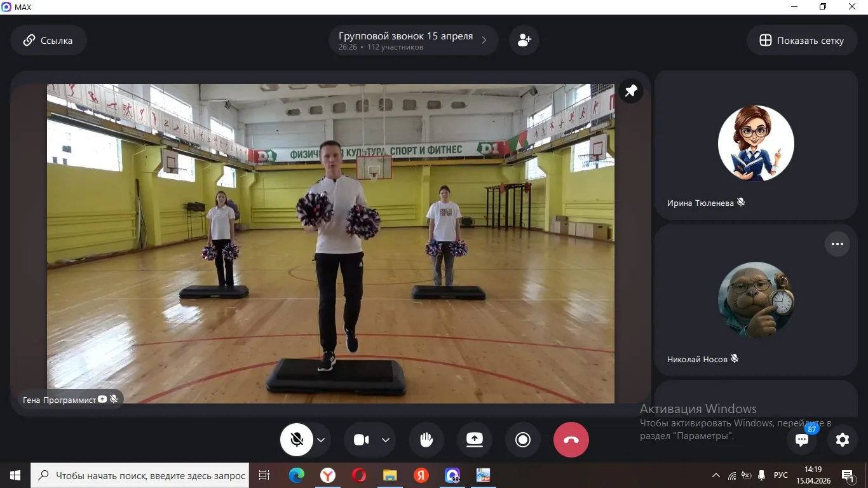Screen dimensions: 868x488
Task: Open call details chevron beside call title
Action: coord(484,41)
